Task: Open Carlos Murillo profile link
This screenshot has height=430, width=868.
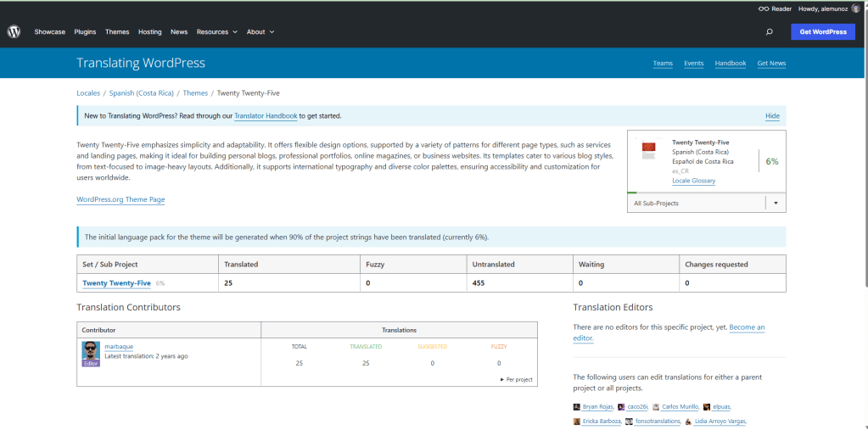Action: click(x=680, y=407)
